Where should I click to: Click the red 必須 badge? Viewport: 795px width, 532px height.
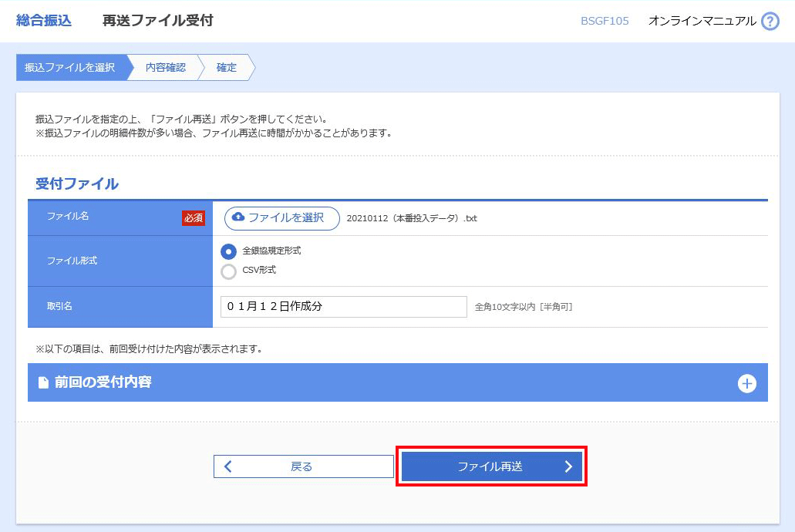pyautogui.click(x=193, y=218)
